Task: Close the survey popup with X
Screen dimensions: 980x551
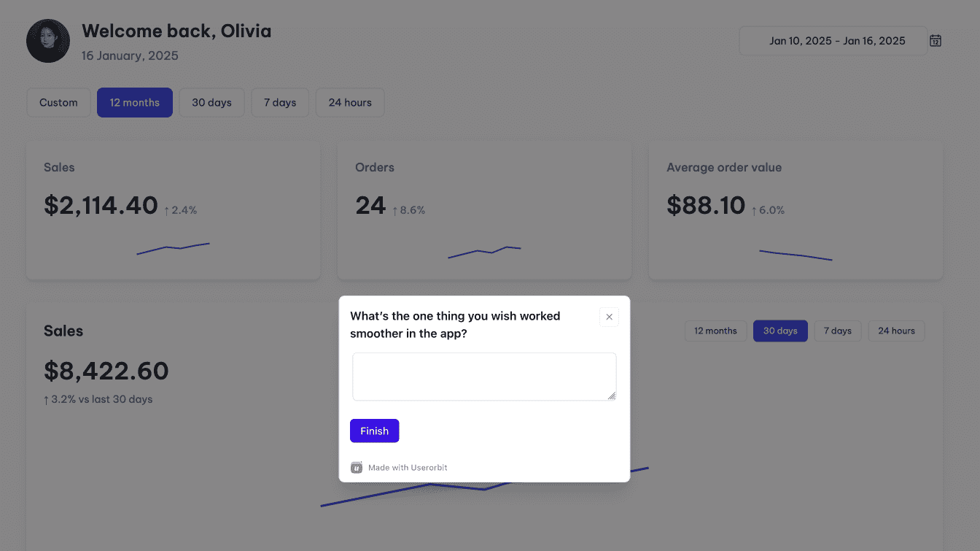Action: [x=609, y=317]
